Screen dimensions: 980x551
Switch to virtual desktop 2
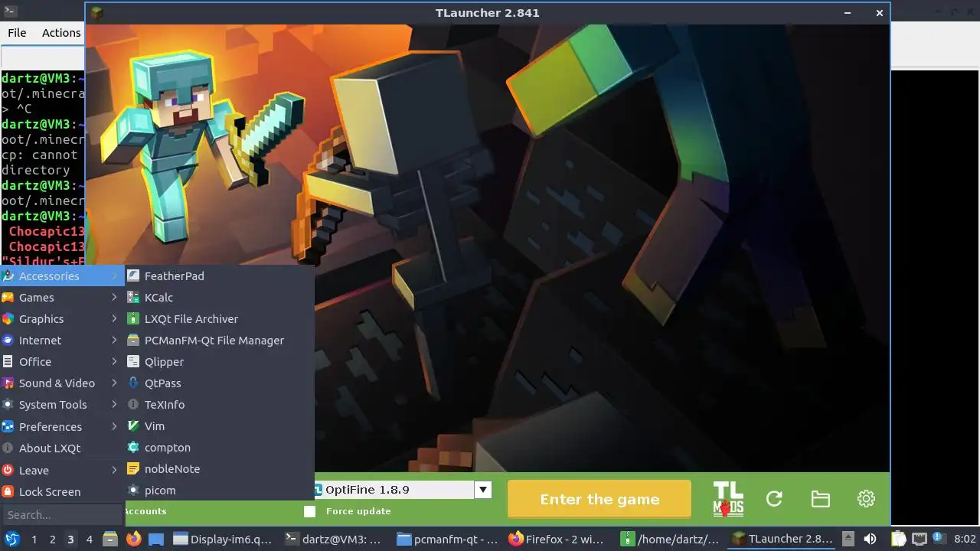click(x=52, y=539)
